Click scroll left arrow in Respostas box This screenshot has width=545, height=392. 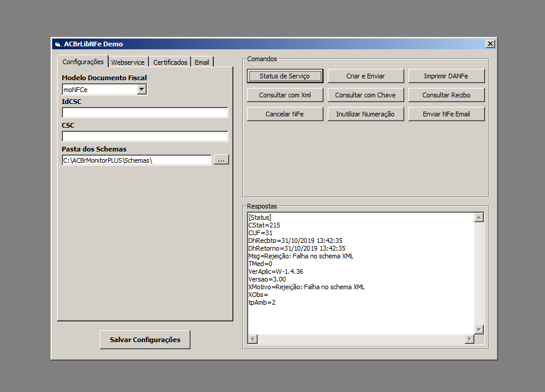[x=253, y=339]
